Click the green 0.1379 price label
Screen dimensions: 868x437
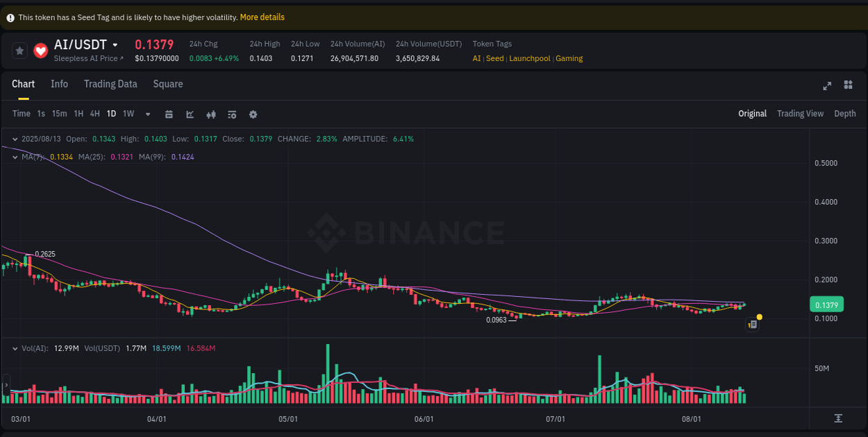pos(827,304)
